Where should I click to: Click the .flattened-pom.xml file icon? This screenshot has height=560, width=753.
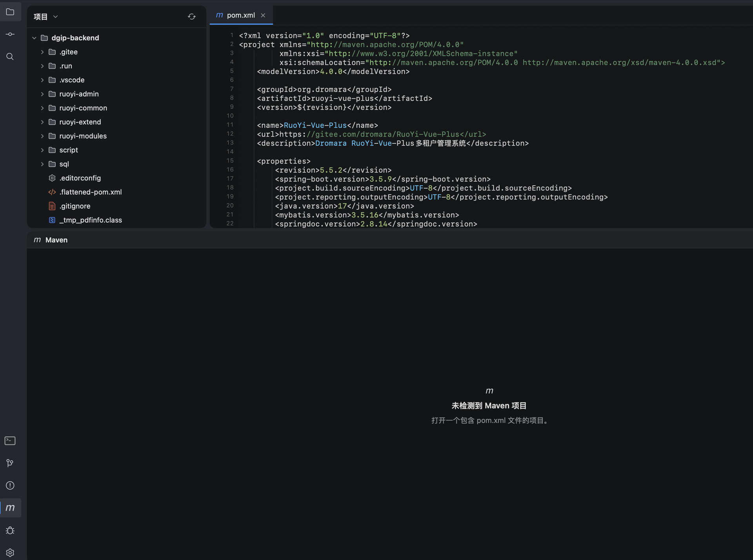tap(52, 192)
